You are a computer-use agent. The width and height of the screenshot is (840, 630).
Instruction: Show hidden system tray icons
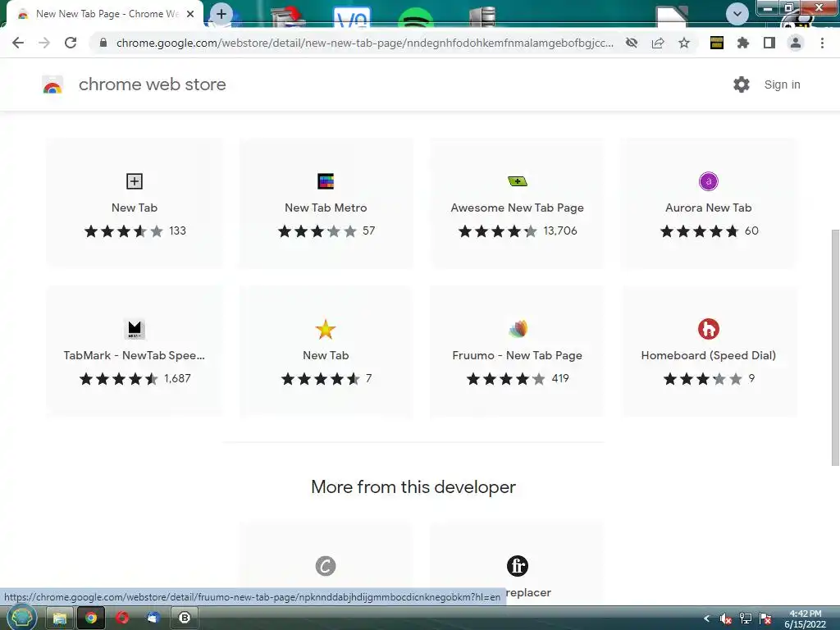point(706,619)
